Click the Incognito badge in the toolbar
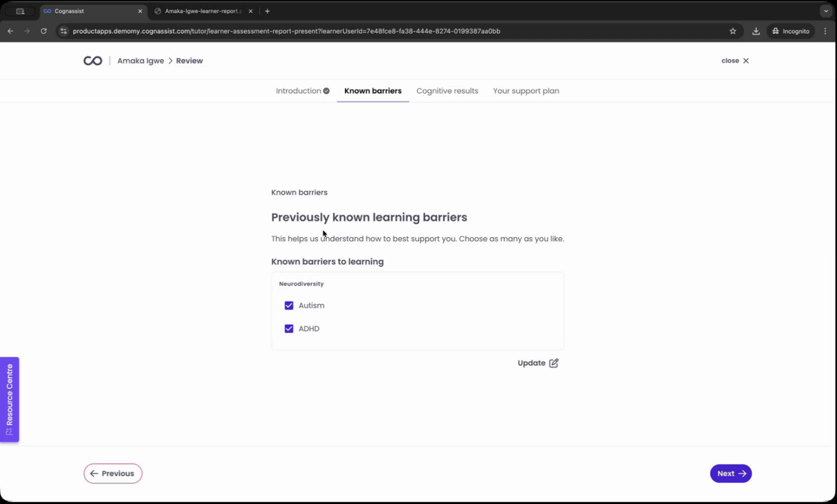837x504 pixels. [790, 31]
